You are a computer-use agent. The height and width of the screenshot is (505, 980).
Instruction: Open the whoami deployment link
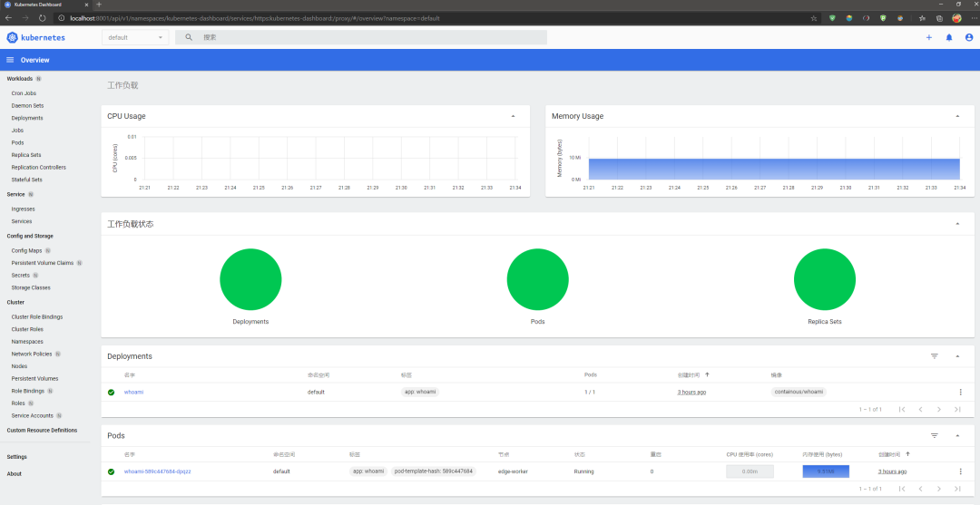[133, 392]
